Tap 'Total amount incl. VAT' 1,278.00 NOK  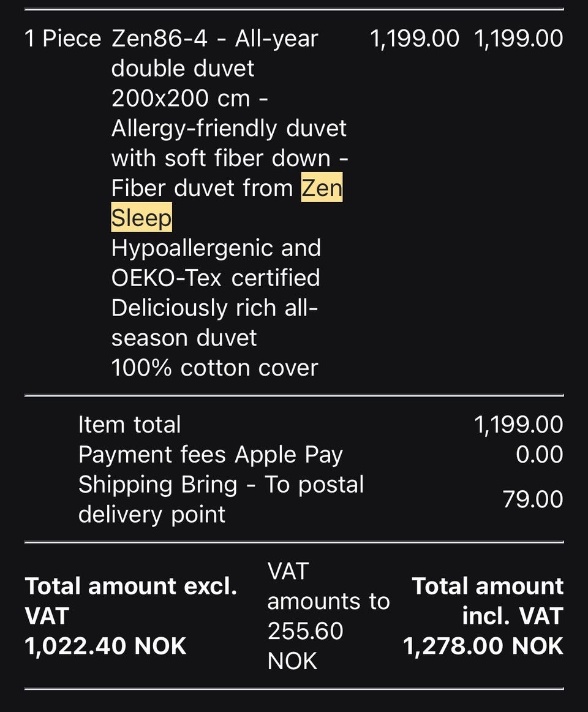483,616
